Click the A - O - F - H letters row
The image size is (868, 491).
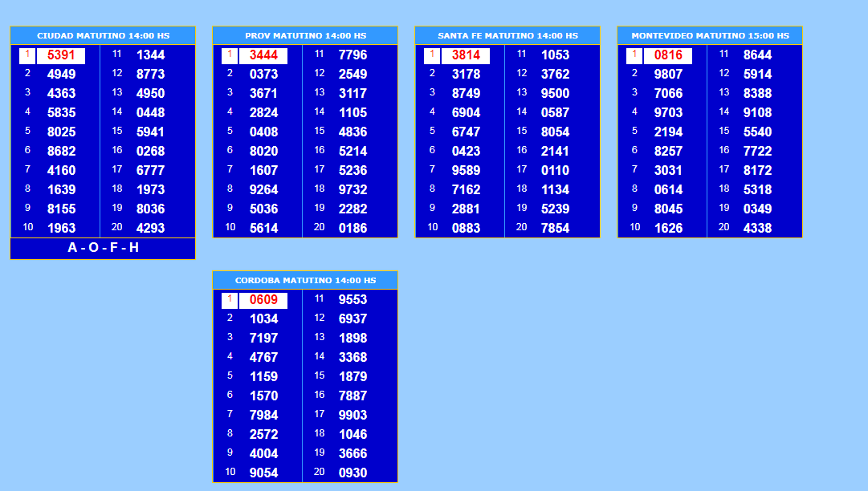(103, 248)
